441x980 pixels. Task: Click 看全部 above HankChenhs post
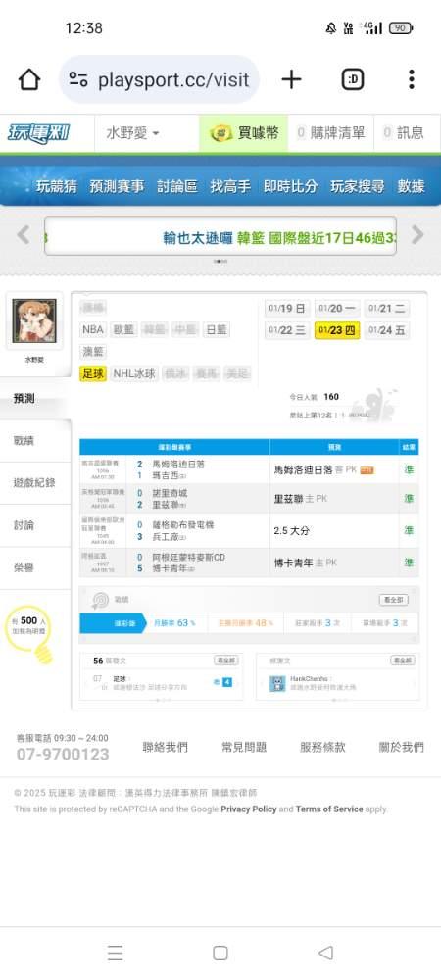pyautogui.click(x=403, y=661)
